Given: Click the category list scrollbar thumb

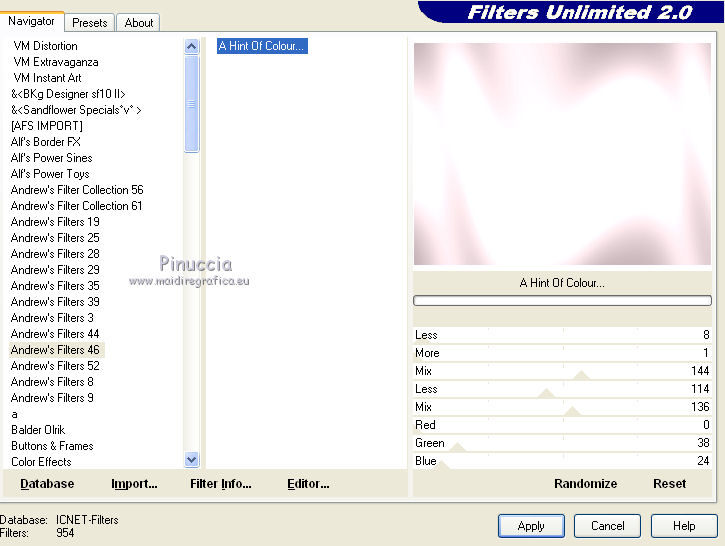Looking at the screenshot, I should point(191,104).
